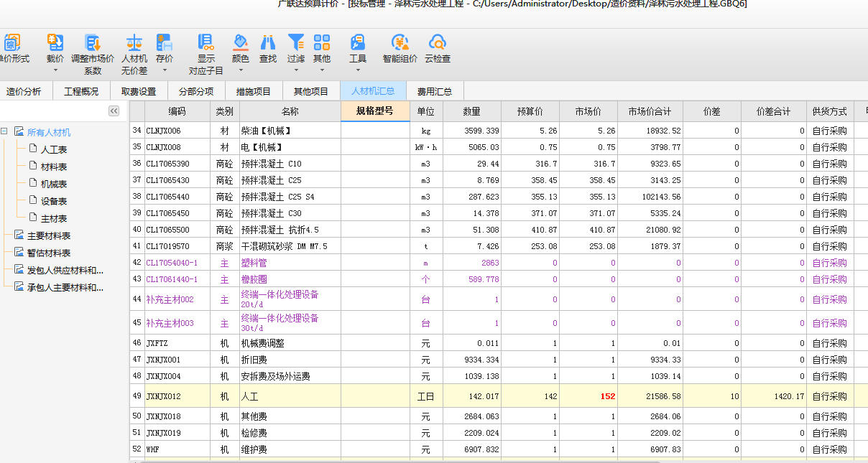Select 设备表 in the tree
Image resolution: width=868 pixels, height=463 pixels.
[x=54, y=201]
